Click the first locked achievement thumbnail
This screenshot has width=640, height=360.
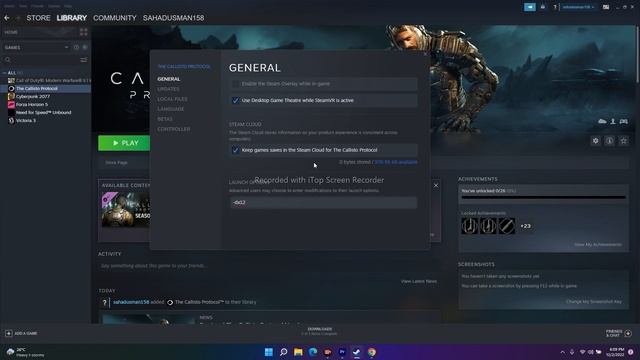pos(470,226)
